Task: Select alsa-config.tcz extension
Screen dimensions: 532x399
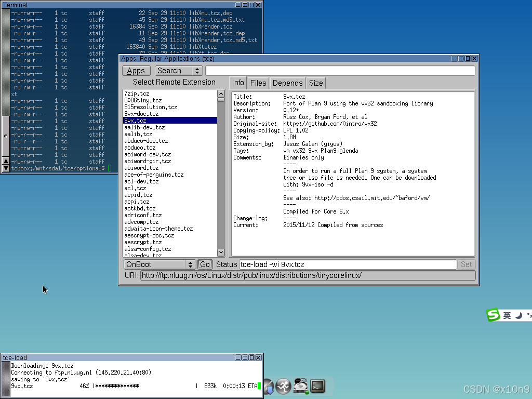Action: (x=170, y=249)
